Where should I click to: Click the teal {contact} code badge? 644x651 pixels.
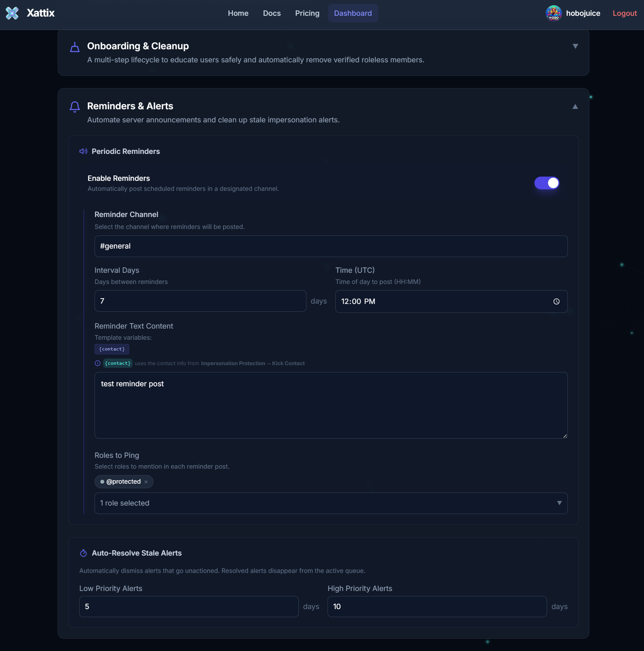(118, 363)
